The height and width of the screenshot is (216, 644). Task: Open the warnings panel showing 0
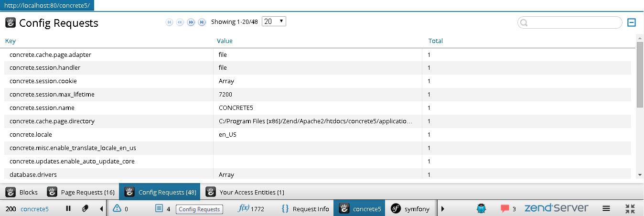[x=121, y=209]
